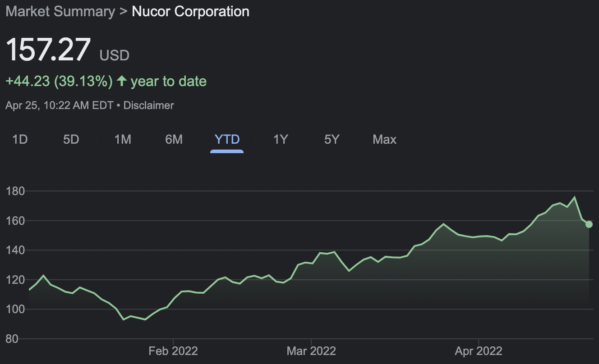Viewport: 599px width, 364px height.
Task: Click the 100 y-axis label
Action: click(x=15, y=309)
